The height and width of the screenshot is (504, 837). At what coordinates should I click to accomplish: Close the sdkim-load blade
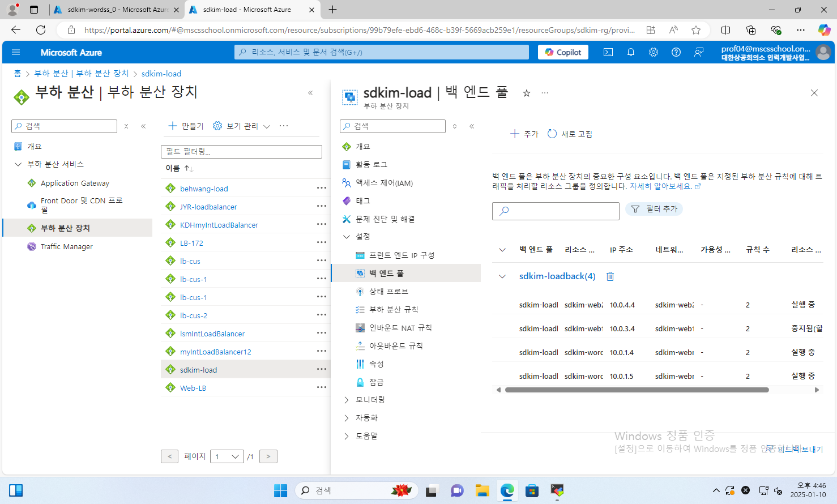[x=814, y=93]
